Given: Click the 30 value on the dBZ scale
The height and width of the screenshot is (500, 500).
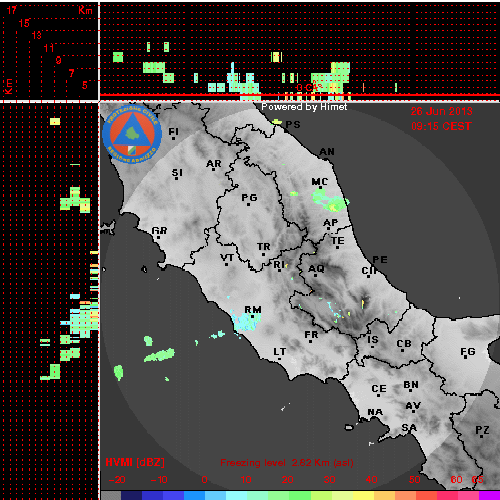Looking at the screenshot, I should click(329, 480).
